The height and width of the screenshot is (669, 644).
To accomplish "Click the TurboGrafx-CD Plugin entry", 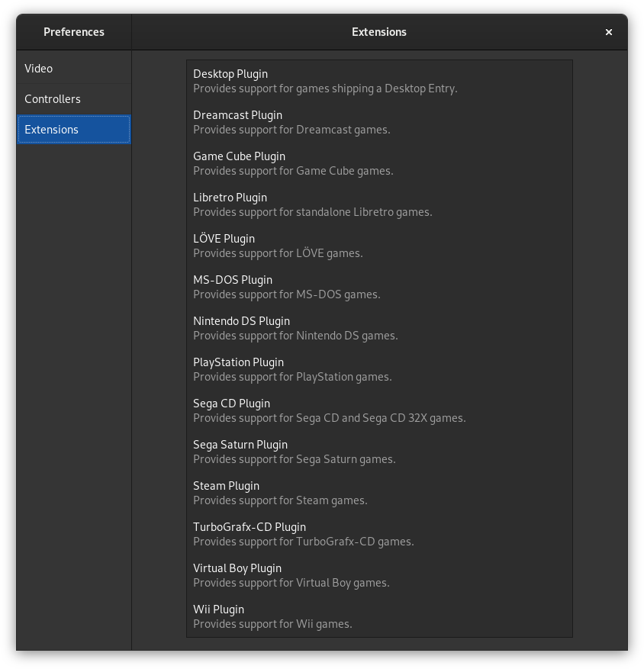I will [379, 534].
